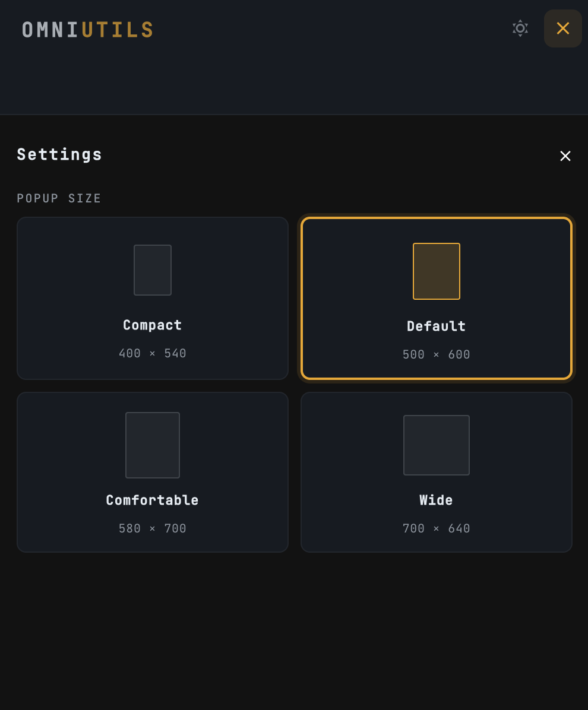Click the Compact size preview rectangle
The height and width of the screenshot is (710, 588).
pyautogui.click(x=153, y=270)
